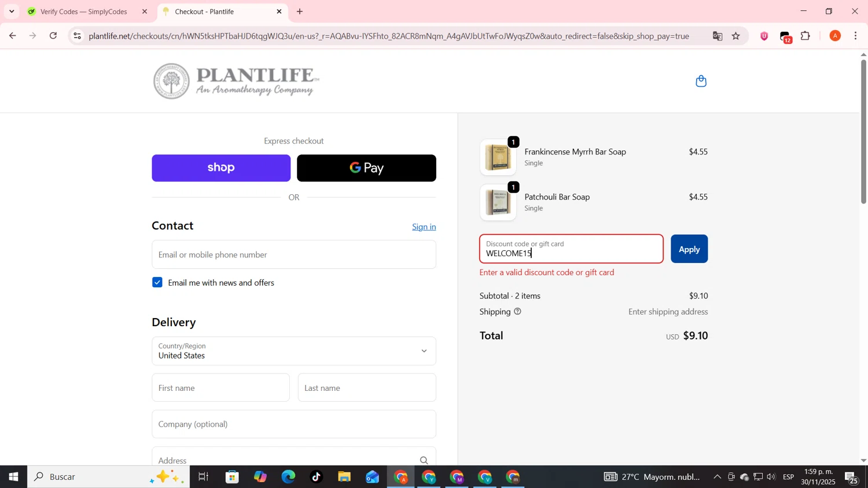Open File Explorer from the taskbar
868x488 pixels.
click(x=344, y=477)
